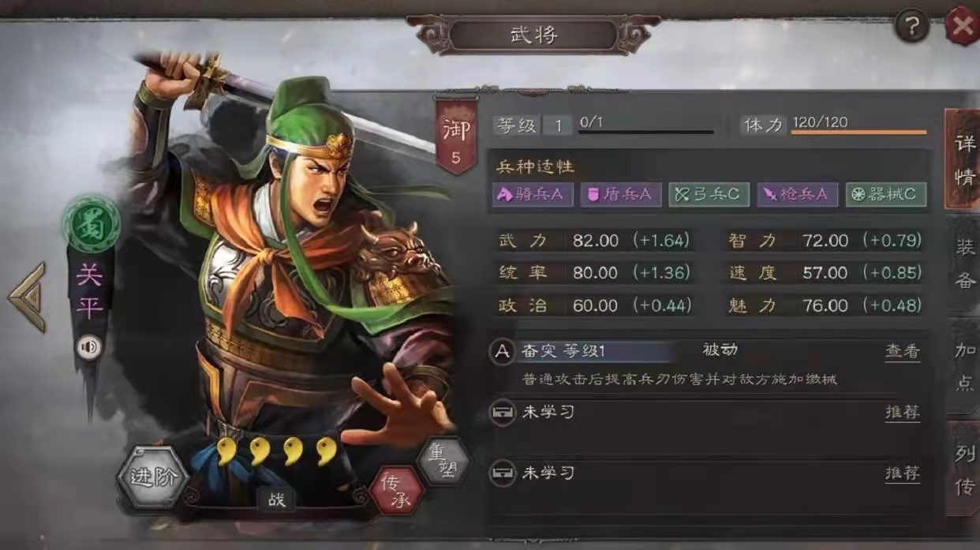Open the help question mark icon
Screen dimensions: 980x550
click(x=911, y=28)
